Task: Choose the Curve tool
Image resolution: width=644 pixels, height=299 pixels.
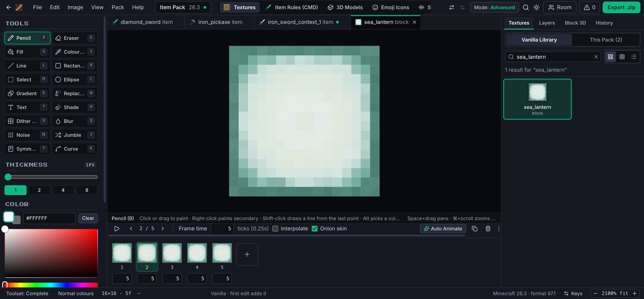Action: pos(75,149)
